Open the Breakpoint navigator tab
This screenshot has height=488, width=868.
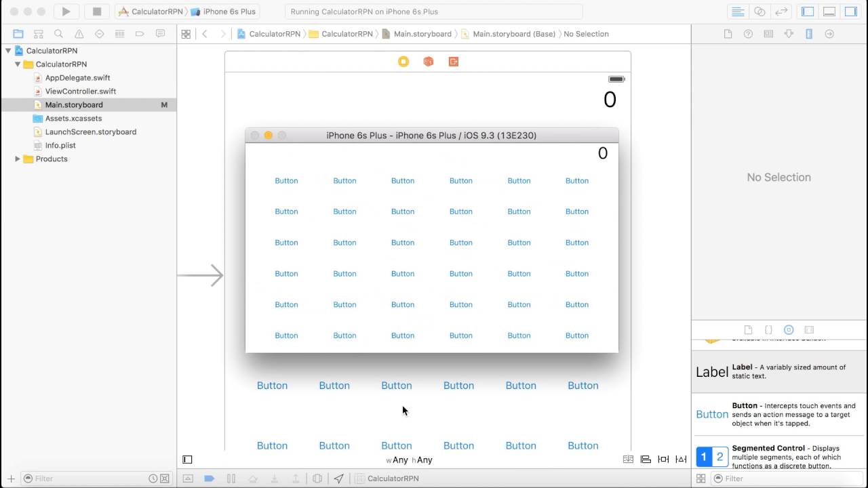point(140,34)
